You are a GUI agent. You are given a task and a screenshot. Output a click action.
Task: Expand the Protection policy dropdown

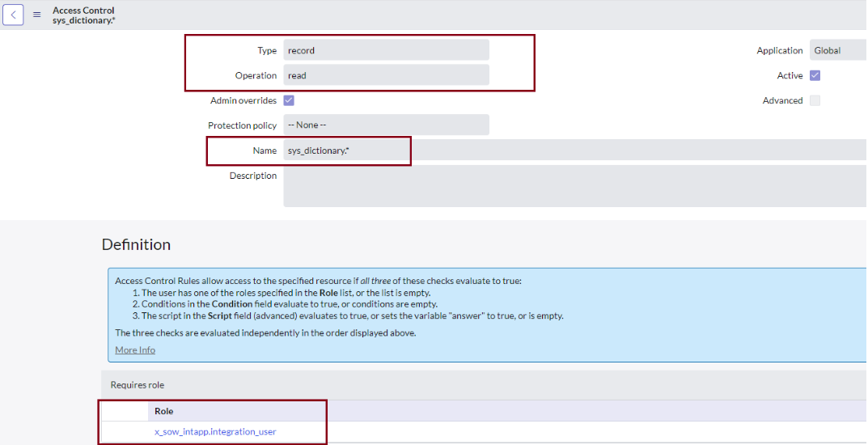pos(387,125)
